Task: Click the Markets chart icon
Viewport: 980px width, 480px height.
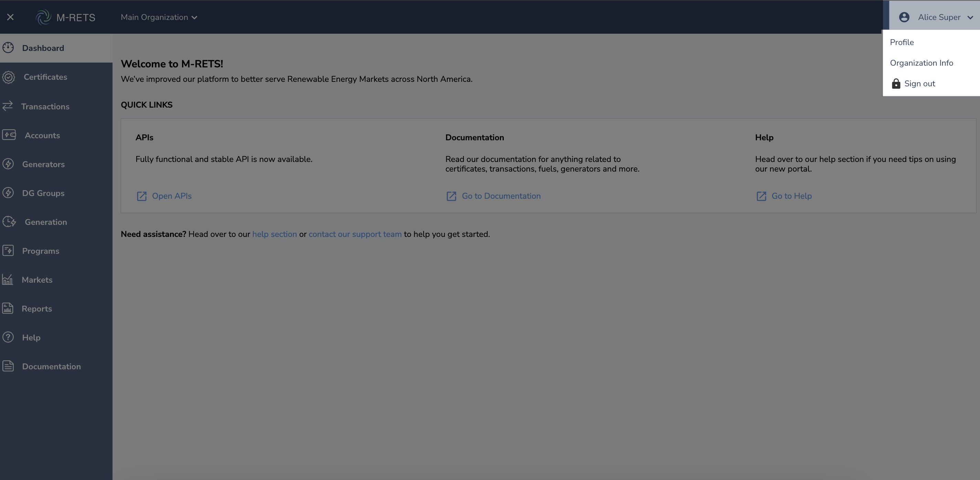Action: pos(8,280)
